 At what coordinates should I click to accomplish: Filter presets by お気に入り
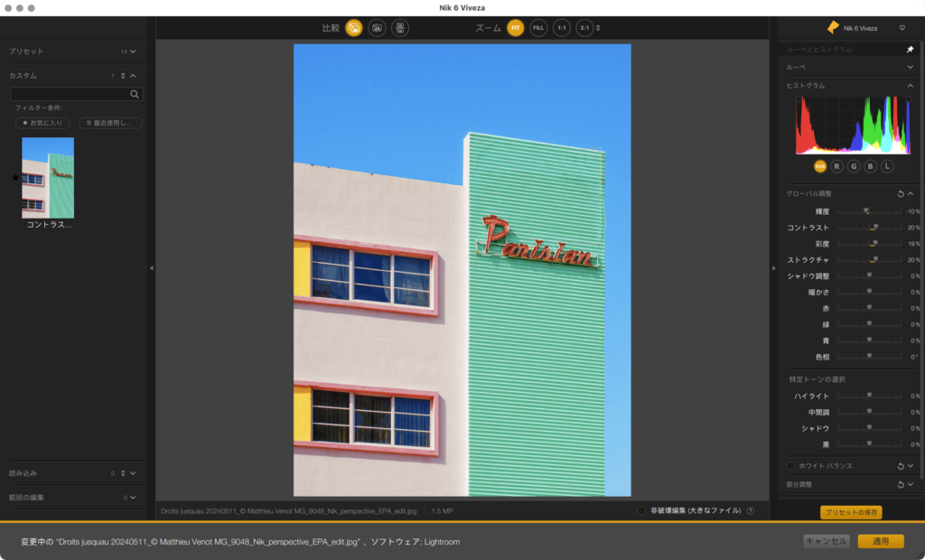coord(42,123)
